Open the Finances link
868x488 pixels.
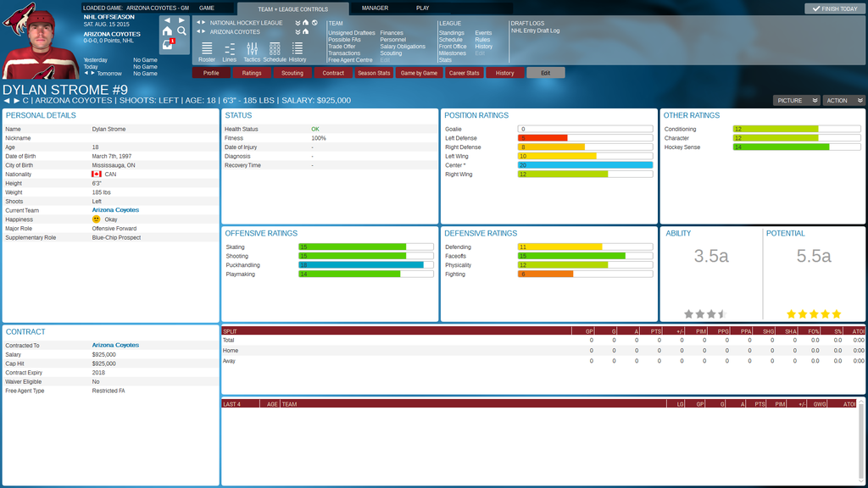[x=392, y=33]
